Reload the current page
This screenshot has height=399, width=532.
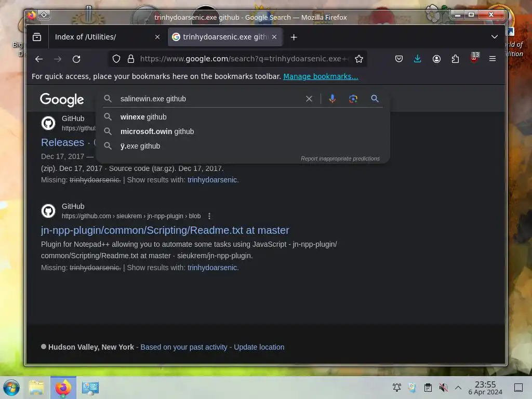[x=76, y=59]
